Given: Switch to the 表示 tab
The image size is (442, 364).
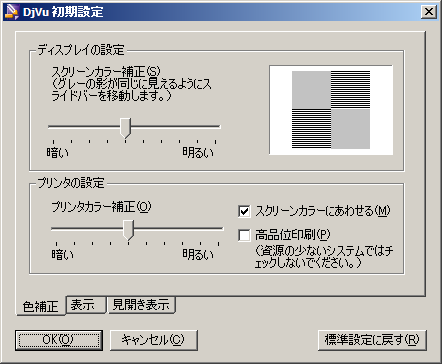Looking at the screenshot, I should coord(86,305).
